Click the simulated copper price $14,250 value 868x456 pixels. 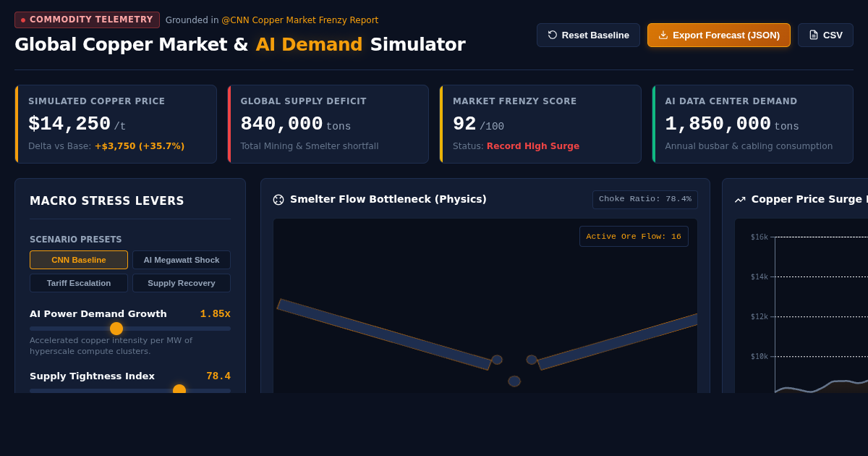coord(69,124)
